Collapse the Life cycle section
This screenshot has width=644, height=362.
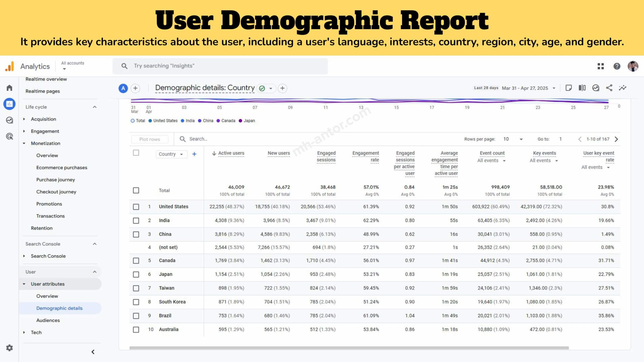95,107
